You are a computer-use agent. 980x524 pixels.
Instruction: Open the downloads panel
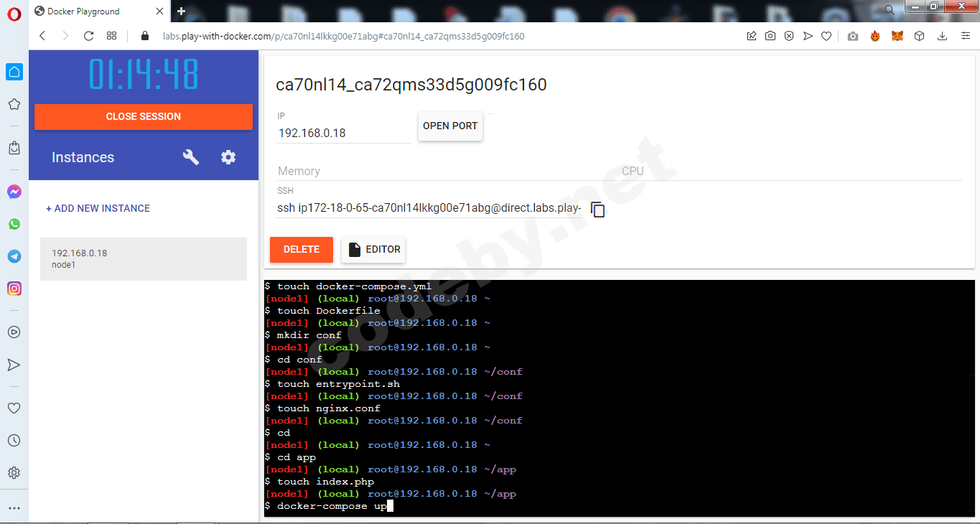point(943,36)
